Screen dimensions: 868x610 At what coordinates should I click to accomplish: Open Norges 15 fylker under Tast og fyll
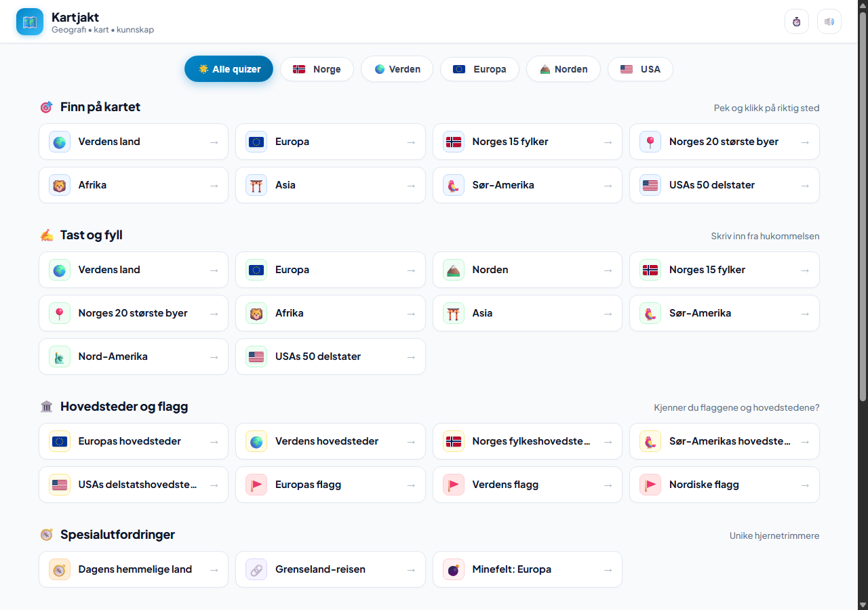coord(724,270)
